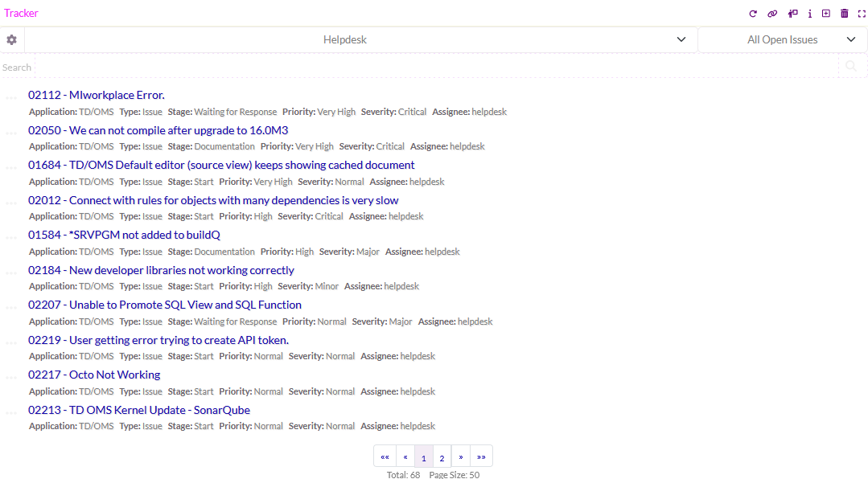The width and height of the screenshot is (868, 479).
Task: Click the chain link icon
Action: click(x=772, y=14)
